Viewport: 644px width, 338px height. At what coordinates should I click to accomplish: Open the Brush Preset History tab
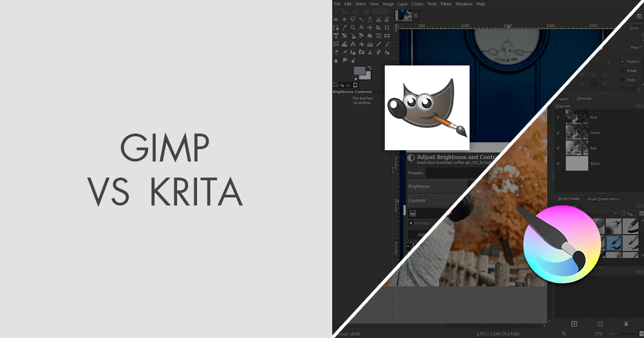pyautogui.click(x=604, y=199)
